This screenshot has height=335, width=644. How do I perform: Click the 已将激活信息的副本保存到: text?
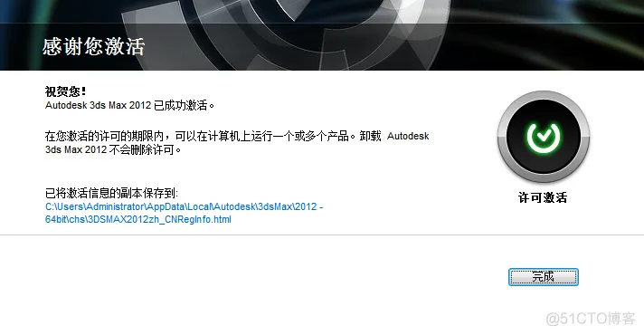point(111,193)
